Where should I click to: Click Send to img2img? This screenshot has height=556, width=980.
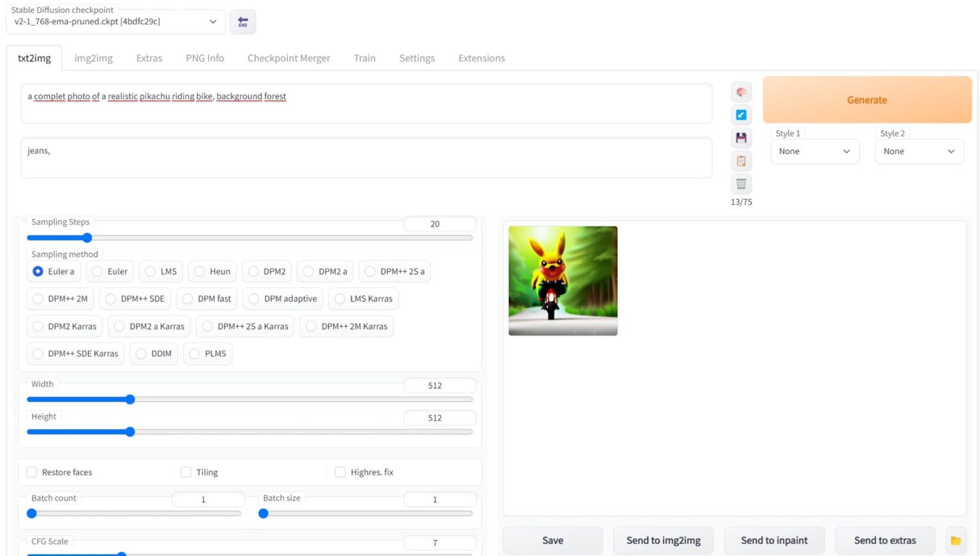point(664,541)
